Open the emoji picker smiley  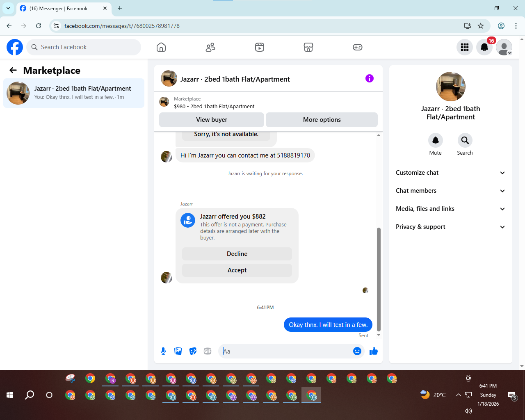(357, 351)
